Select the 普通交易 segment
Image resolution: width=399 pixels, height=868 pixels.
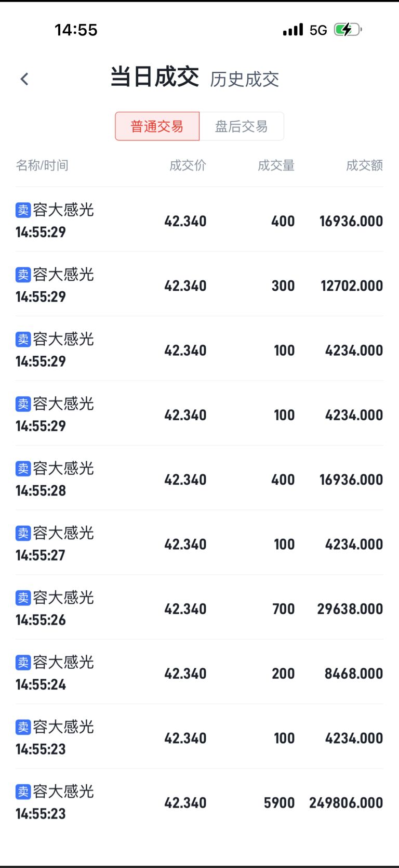pos(157,126)
